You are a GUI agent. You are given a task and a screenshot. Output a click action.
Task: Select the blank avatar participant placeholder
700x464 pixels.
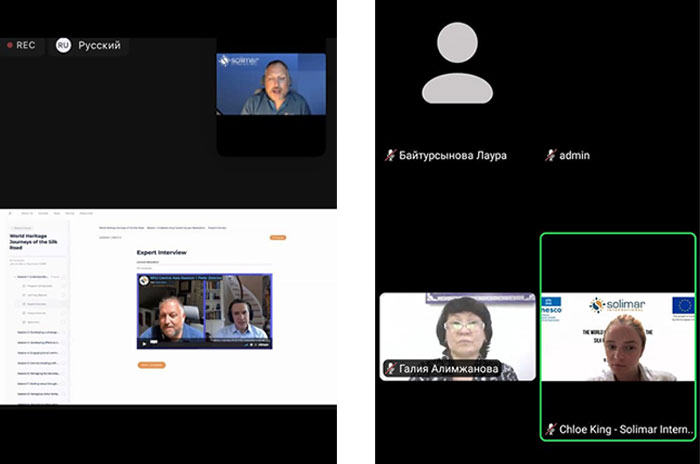[457, 65]
